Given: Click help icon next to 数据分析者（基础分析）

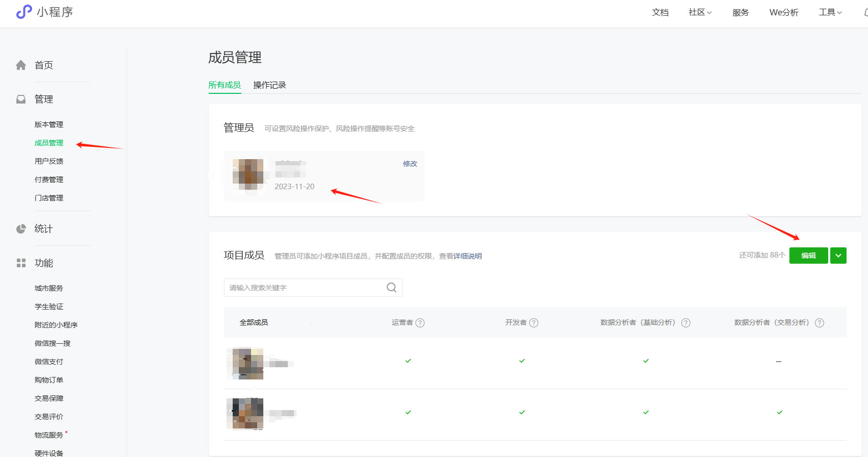Looking at the screenshot, I should [686, 323].
